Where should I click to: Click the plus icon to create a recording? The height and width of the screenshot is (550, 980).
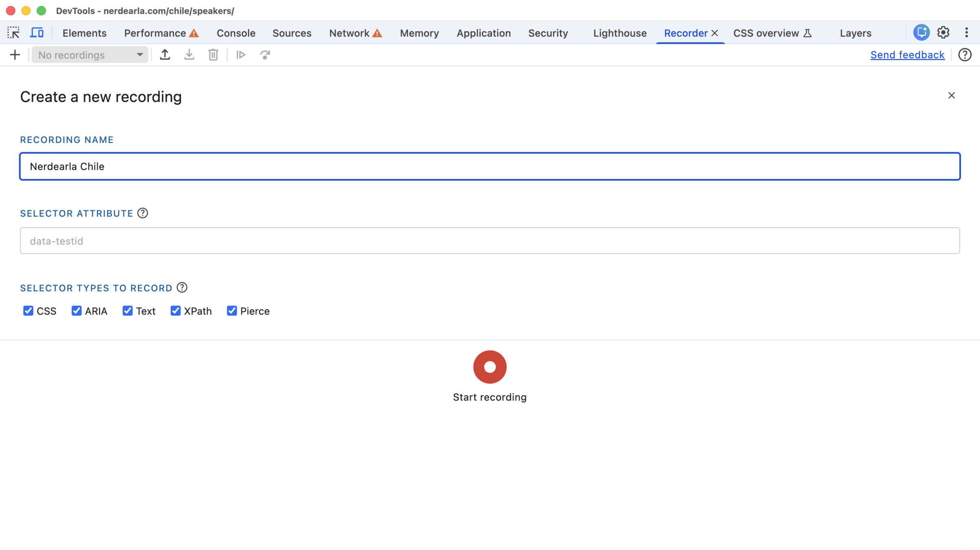click(x=15, y=55)
